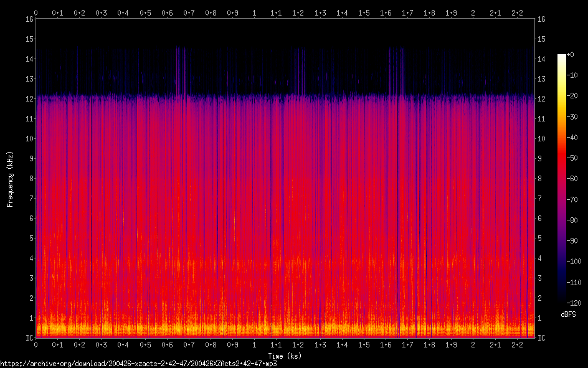Viewport: 588px width, 368px height.
Task: Click the archive.org download URL text
Action: coord(138,364)
